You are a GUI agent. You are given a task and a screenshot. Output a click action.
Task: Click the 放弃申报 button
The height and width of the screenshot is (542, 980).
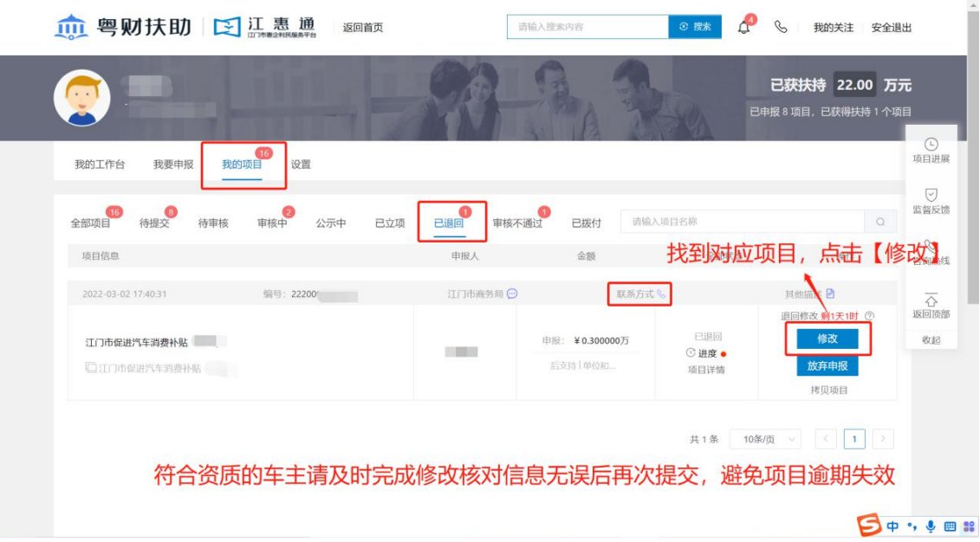827,366
